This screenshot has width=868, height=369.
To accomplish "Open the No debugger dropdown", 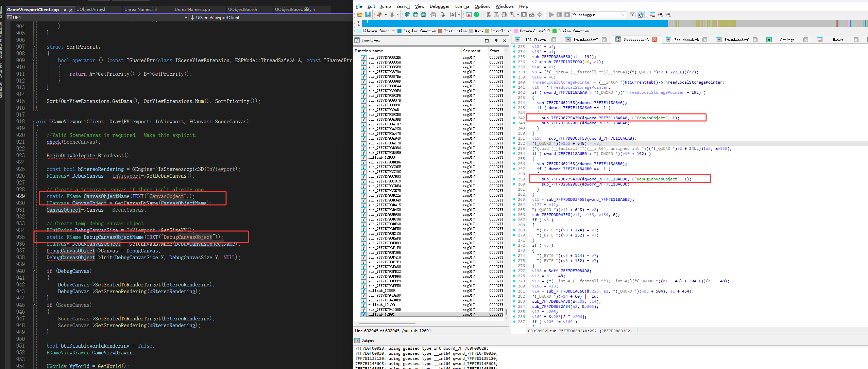I will pyautogui.click(x=624, y=15).
